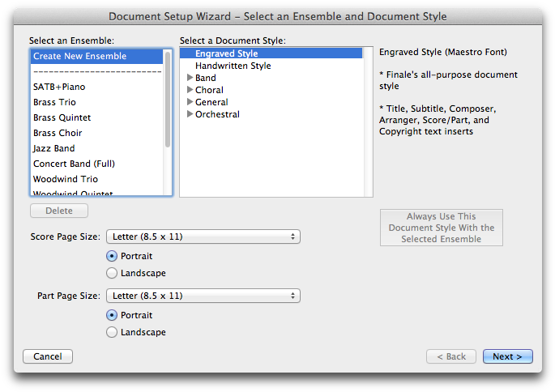
Task: Open the Score Page Size dropdown
Action: pyautogui.click(x=203, y=236)
